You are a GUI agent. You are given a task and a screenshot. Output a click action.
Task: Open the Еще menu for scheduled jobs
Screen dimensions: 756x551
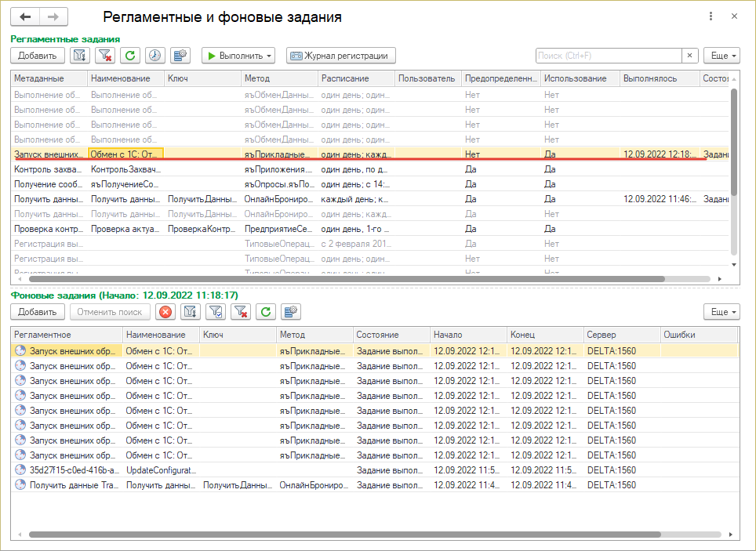click(x=721, y=56)
